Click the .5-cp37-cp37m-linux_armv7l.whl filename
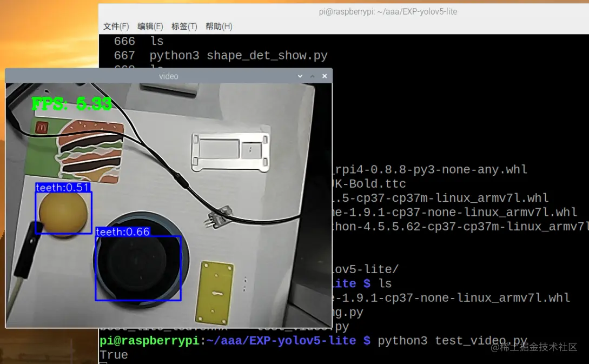The height and width of the screenshot is (364, 589). (441, 198)
